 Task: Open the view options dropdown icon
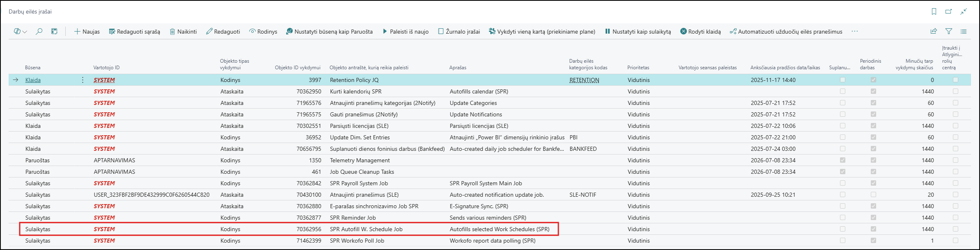pos(20,32)
